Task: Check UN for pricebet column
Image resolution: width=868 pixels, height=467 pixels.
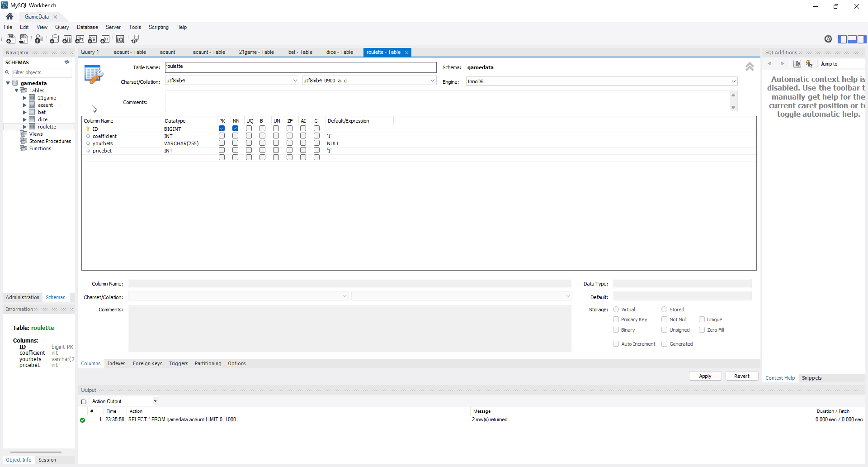Action: tap(276, 150)
